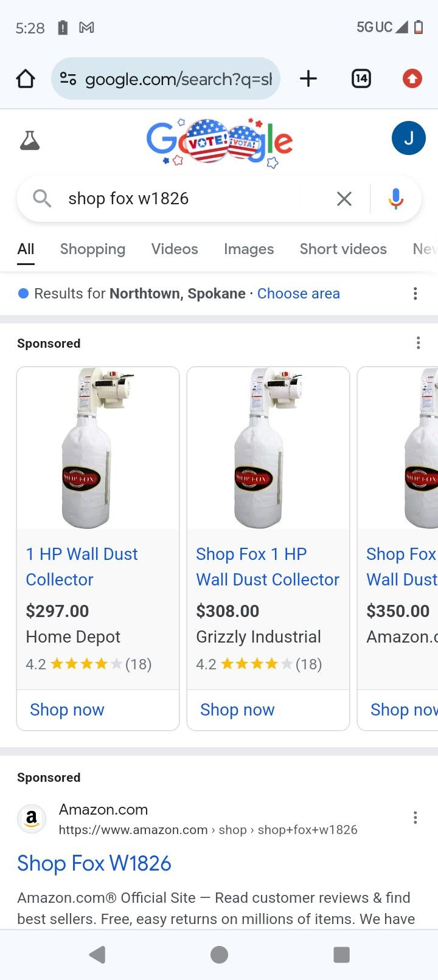This screenshot has height=980, width=438.
Task: Switch to the Images tab
Action: click(248, 249)
